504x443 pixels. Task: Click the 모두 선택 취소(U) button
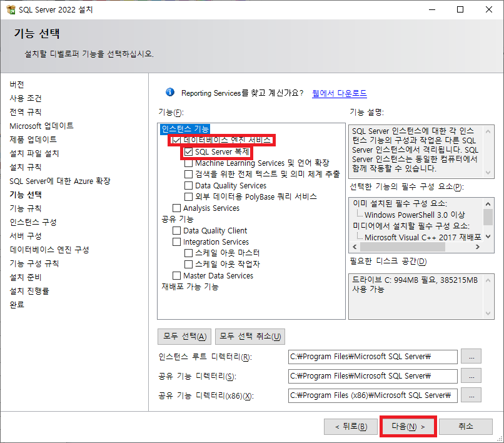[x=250, y=337]
